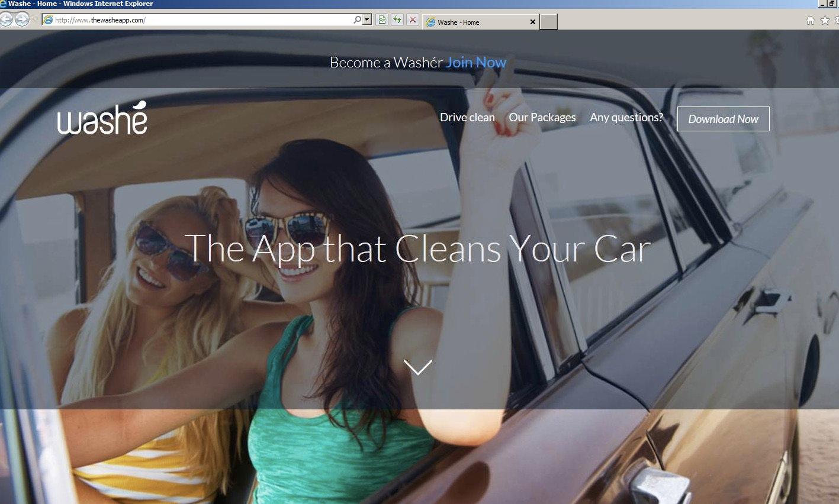Click the browser Back arrow button

[x=6, y=20]
